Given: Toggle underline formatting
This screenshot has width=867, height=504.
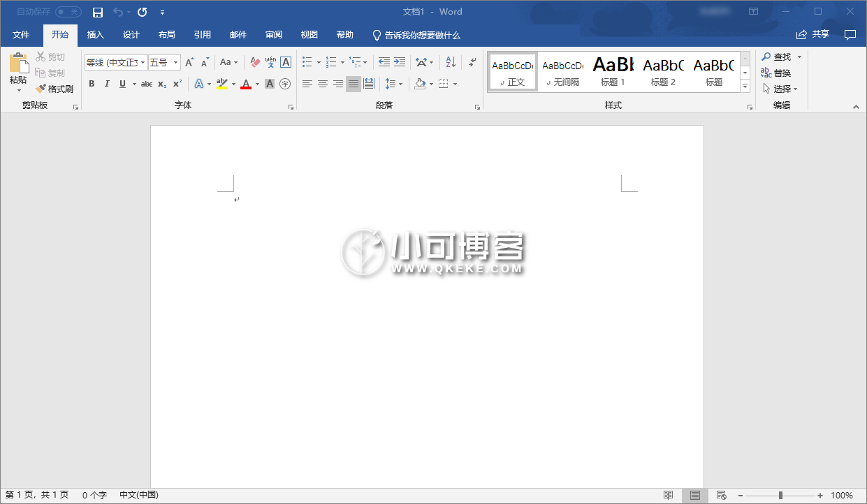Looking at the screenshot, I should pyautogui.click(x=122, y=84).
